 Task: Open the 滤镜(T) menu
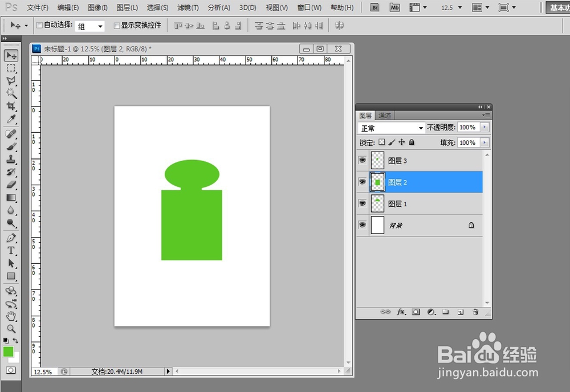click(x=188, y=7)
